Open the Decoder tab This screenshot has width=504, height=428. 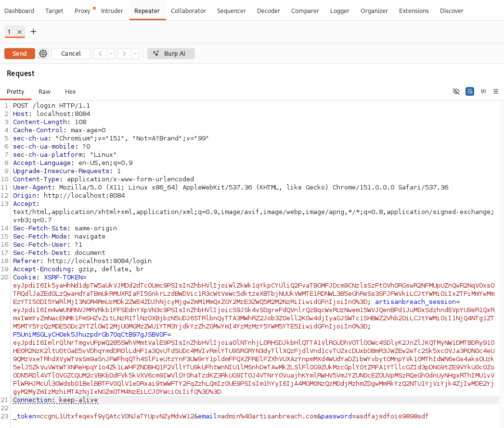pos(269,11)
